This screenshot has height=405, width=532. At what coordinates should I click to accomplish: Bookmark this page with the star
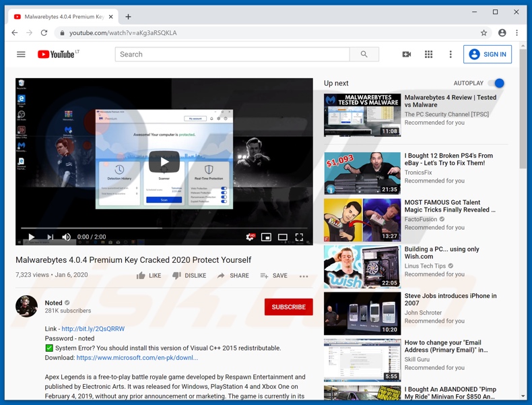tap(484, 33)
